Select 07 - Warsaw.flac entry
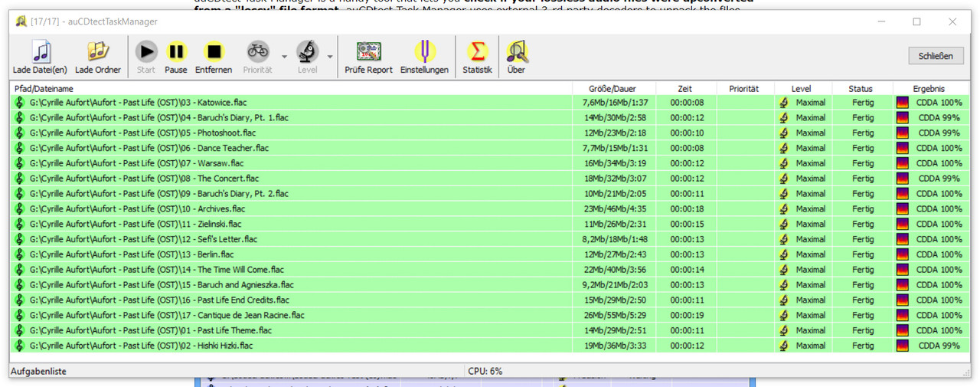 490,163
